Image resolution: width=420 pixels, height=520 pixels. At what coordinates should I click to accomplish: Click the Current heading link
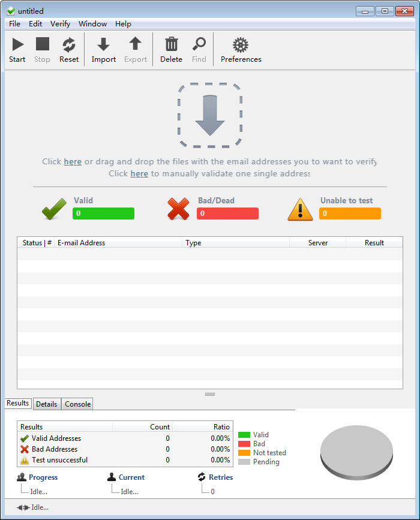[132, 477]
